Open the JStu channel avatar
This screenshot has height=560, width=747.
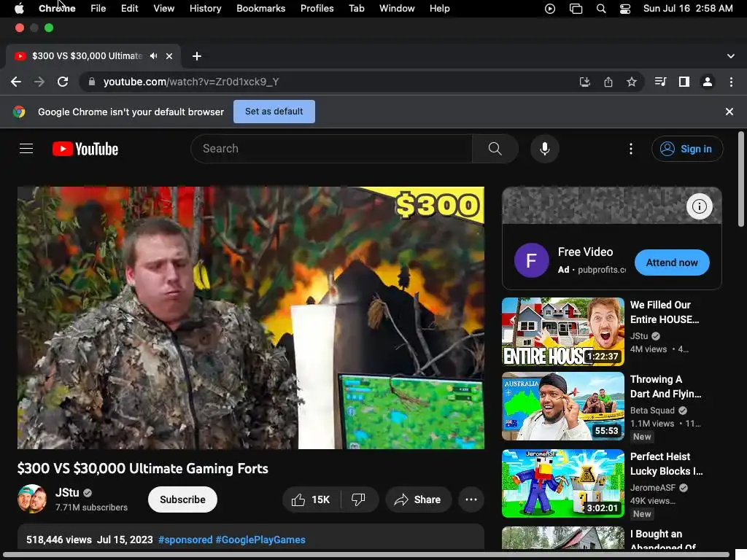(x=32, y=499)
